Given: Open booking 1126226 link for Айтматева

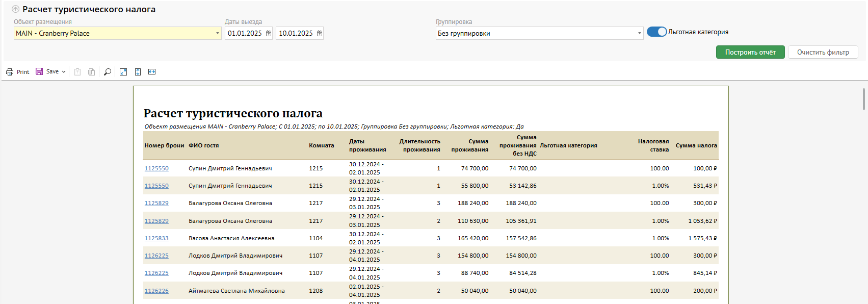Looking at the screenshot, I should (156, 291).
